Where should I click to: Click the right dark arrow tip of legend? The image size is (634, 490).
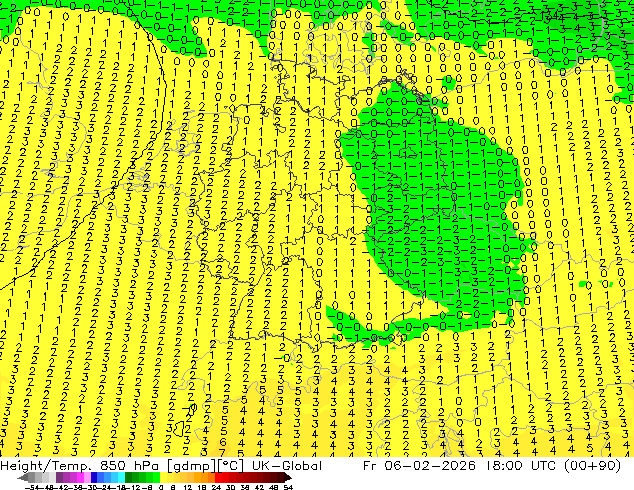(x=290, y=478)
